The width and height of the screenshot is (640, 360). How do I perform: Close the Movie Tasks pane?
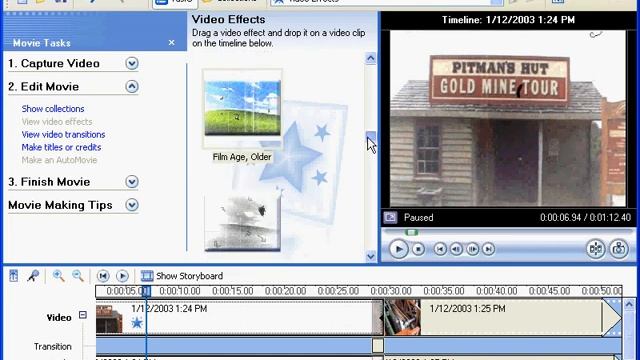point(171,42)
